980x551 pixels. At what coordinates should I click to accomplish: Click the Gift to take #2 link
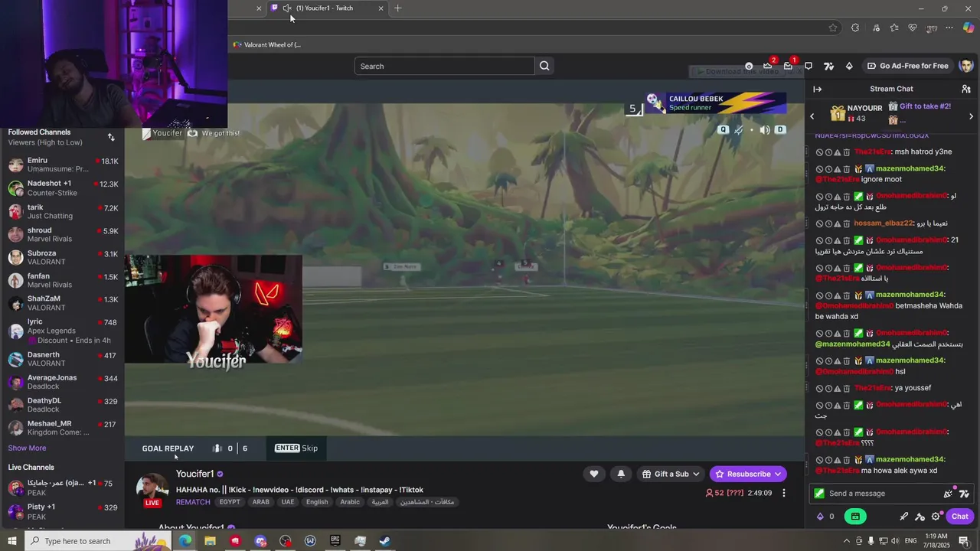[925, 106]
